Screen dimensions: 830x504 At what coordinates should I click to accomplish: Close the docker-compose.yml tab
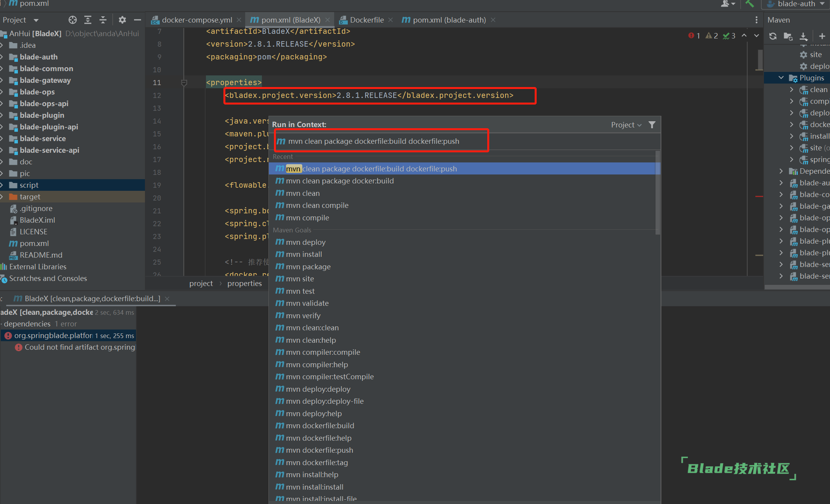(x=239, y=20)
